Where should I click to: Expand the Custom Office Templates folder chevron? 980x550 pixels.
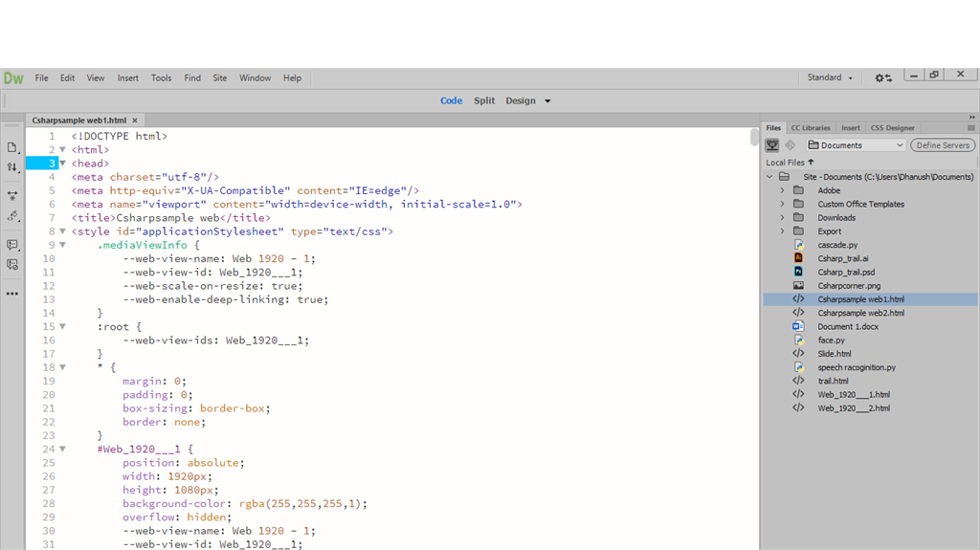[x=782, y=204]
